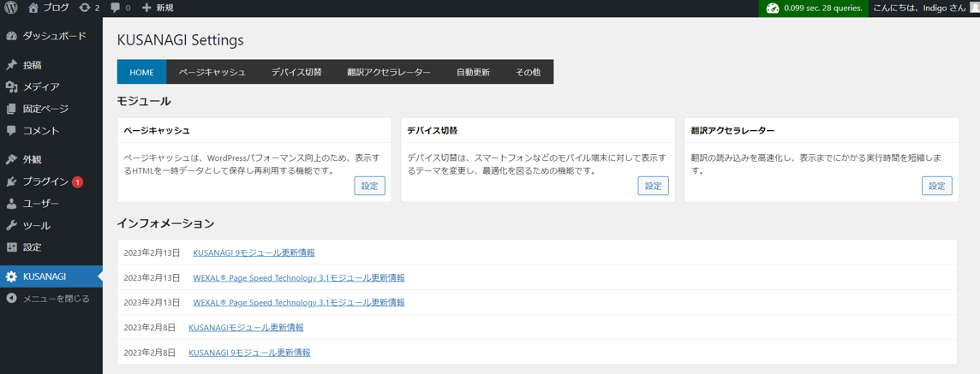Image resolution: width=980 pixels, height=374 pixels.
Task: Select the 自動更新 tab
Action: [473, 72]
